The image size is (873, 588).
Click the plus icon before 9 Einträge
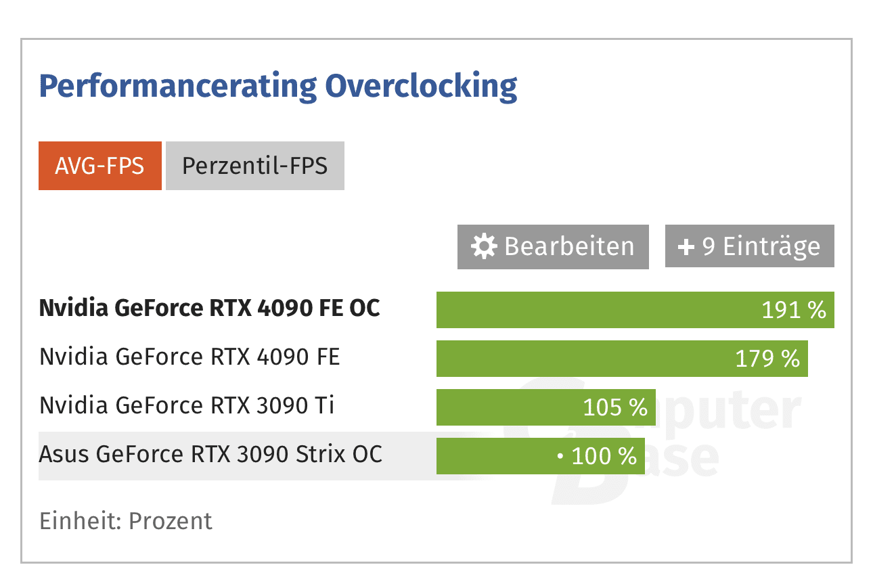[x=686, y=247]
